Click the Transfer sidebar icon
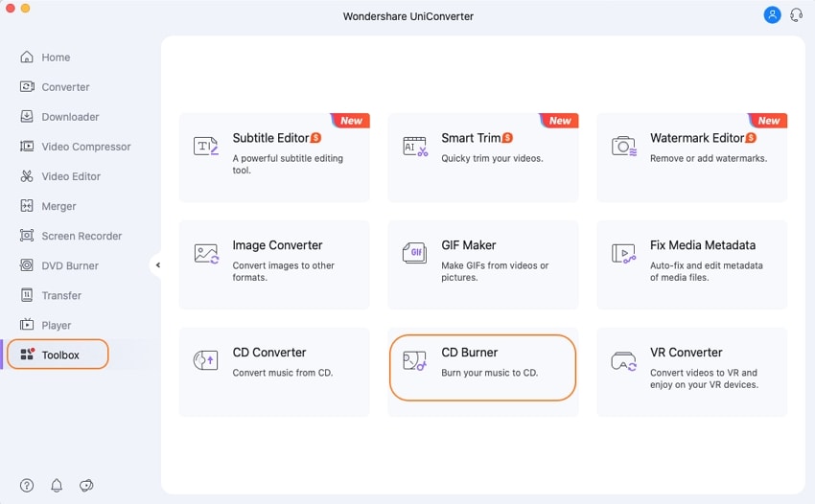This screenshot has height=504, width=815. pyautogui.click(x=27, y=295)
